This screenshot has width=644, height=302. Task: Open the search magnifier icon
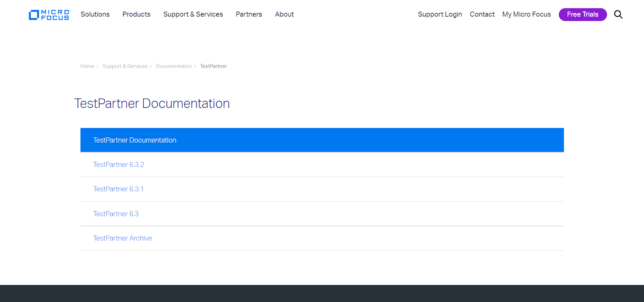618,14
